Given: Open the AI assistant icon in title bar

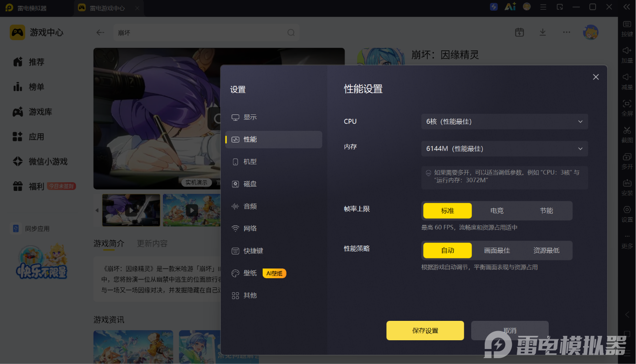Looking at the screenshot, I should point(510,7).
